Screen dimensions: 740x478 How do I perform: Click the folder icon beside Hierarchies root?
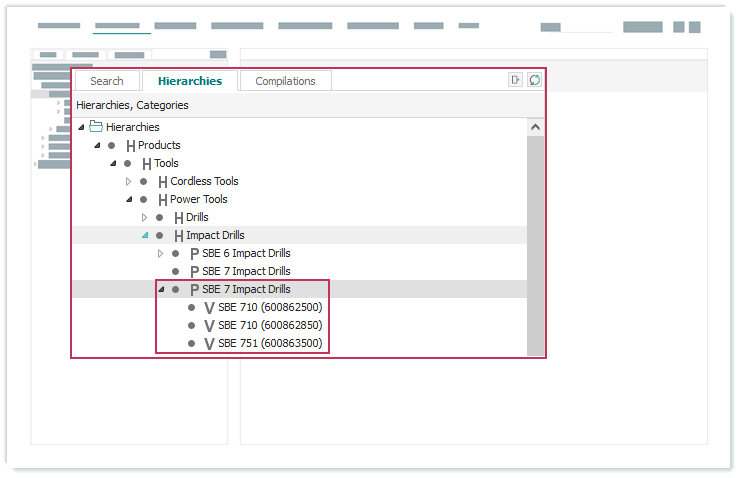(x=96, y=126)
